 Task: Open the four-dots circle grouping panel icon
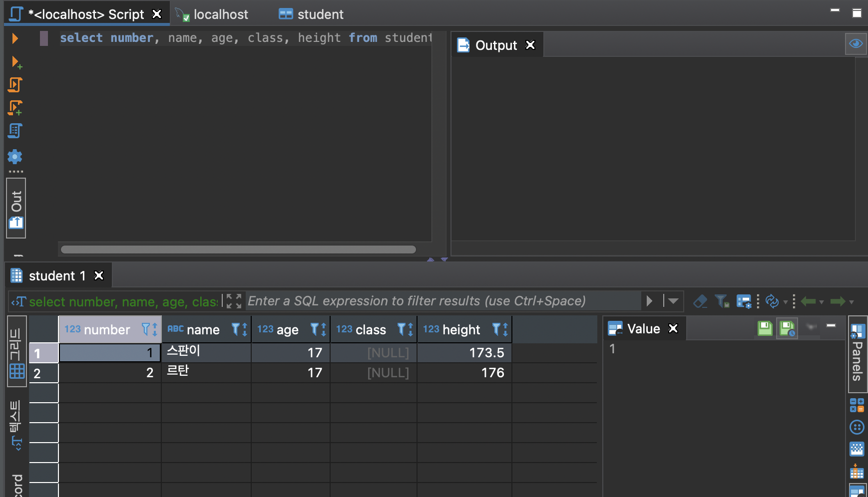point(857,427)
